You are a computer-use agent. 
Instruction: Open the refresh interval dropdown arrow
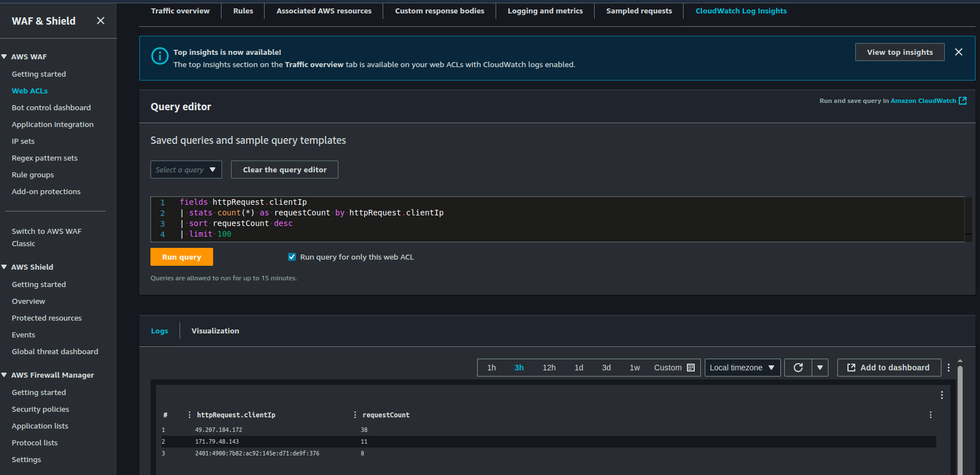[x=820, y=368]
